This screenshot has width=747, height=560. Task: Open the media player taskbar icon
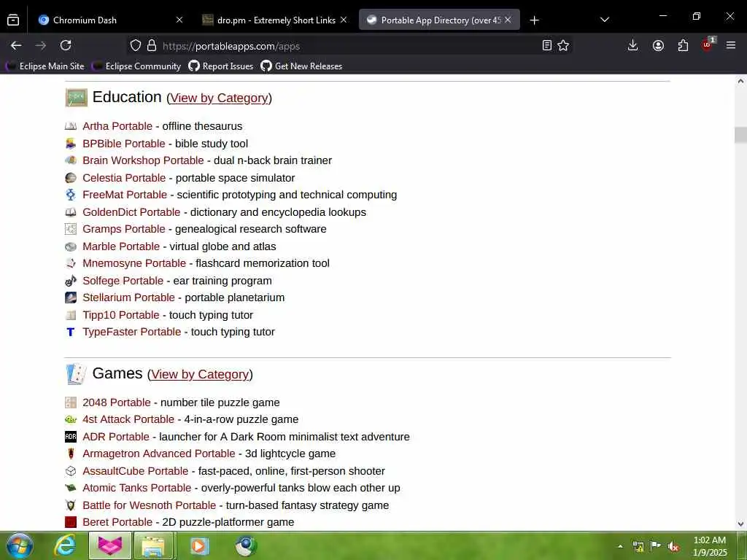click(199, 545)
